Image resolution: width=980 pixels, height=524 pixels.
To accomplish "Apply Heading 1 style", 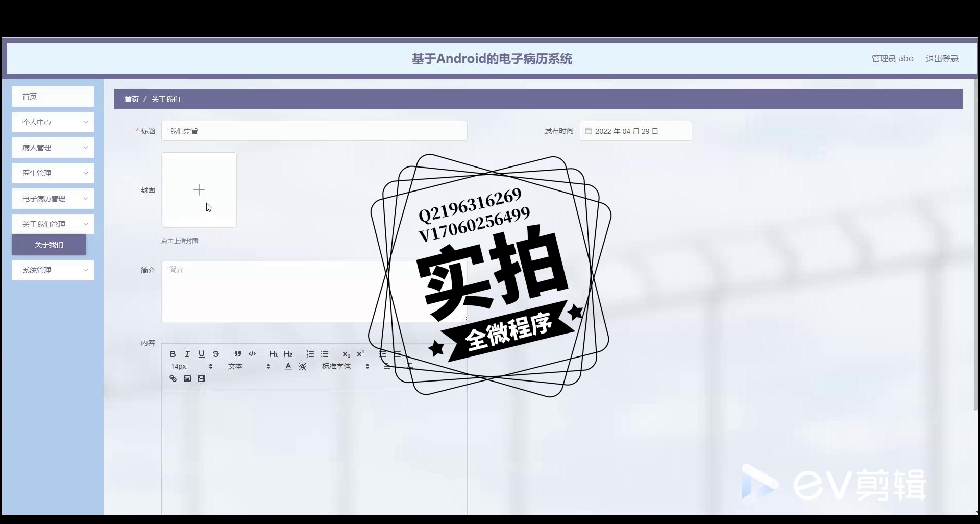I will pos(274,354).
